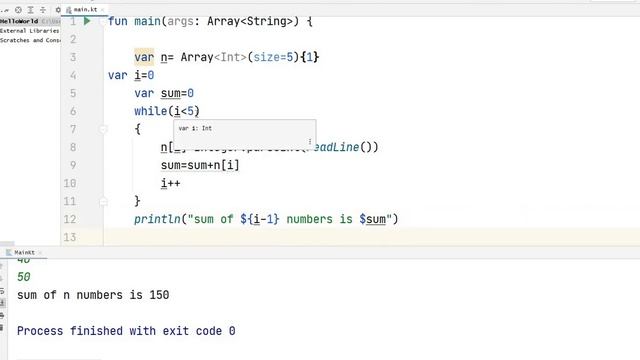Click the highlighted 'var' keyword on line 3
This screenshot has width=640, height=360.
[144, 57]
